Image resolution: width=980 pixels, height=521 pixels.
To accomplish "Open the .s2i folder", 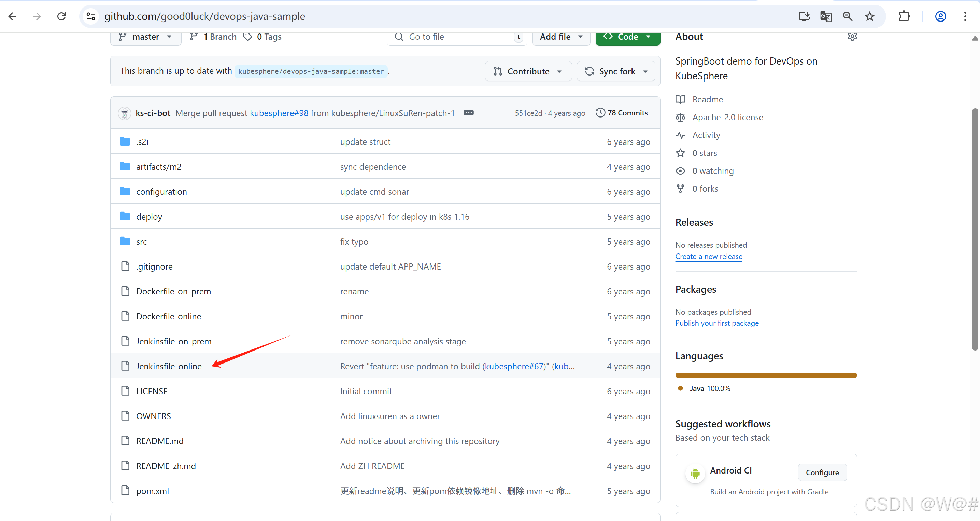I will [142, 142].
